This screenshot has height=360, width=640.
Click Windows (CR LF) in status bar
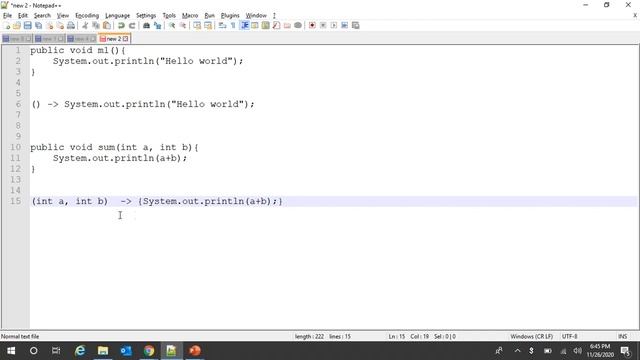pyautogui.click(x=531, y=337)
